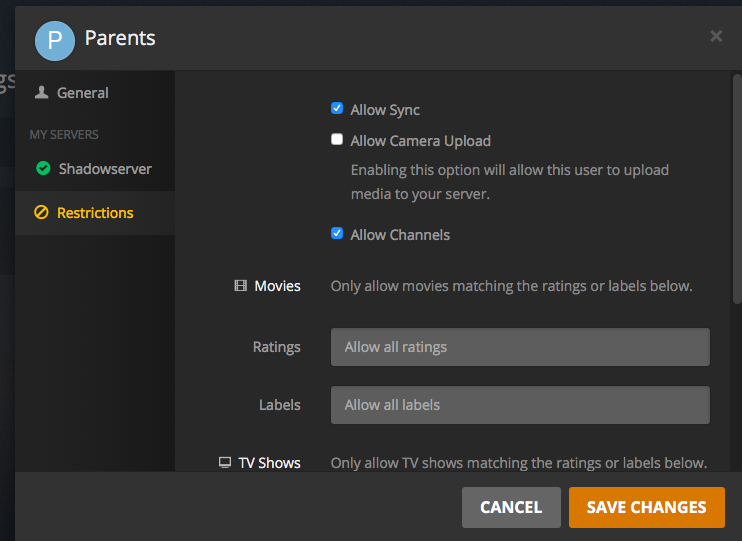This screenshot has width=742, height=541.
Task: Disable the Allow Channels checkbox
Action: click(337, 234)
